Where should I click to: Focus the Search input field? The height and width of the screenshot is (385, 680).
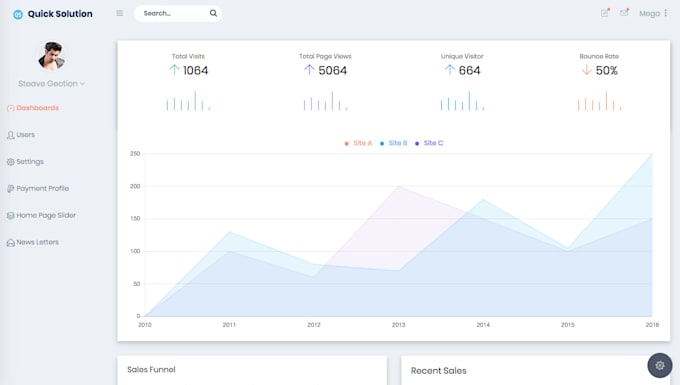[178, 13]
